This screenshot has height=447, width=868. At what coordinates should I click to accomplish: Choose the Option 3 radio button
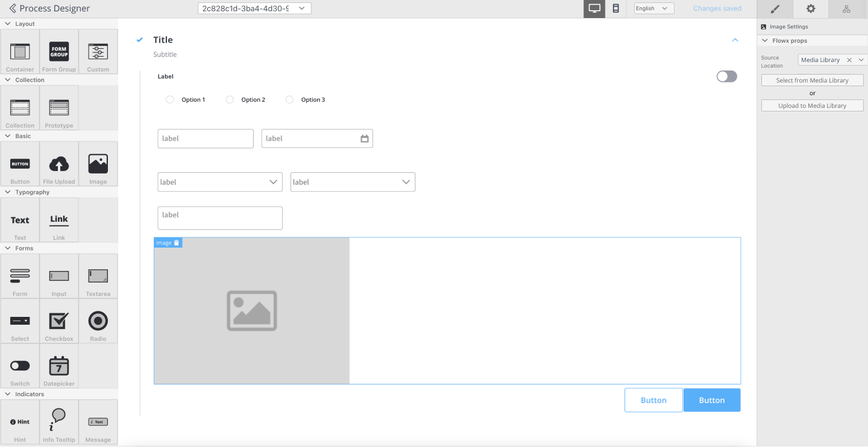289,100
